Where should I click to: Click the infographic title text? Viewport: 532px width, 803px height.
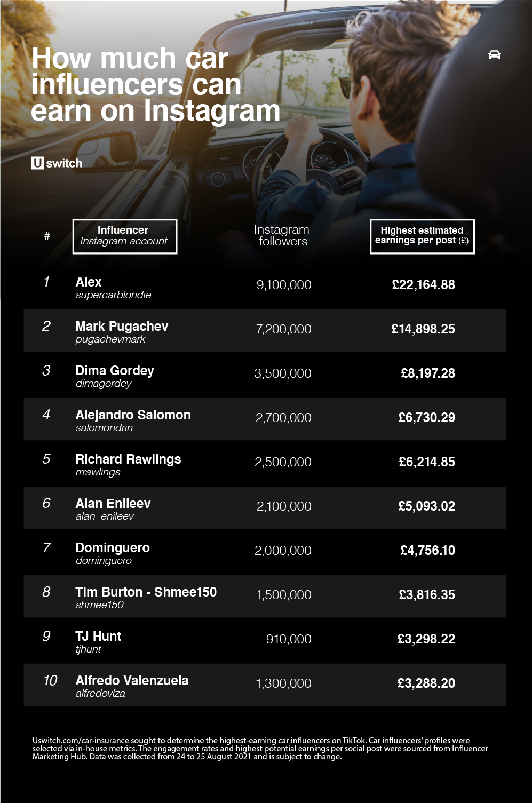[x=155, y=84]
